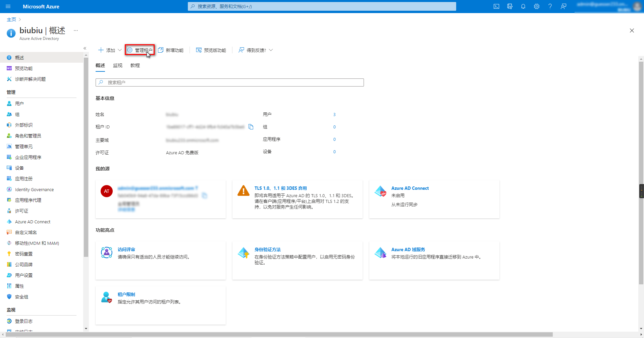Open 企业应用程序 in the sidebar
Image resolution: width=644 pixels, height=338 pixels.
pyautogui.click(x=42, y=157)
